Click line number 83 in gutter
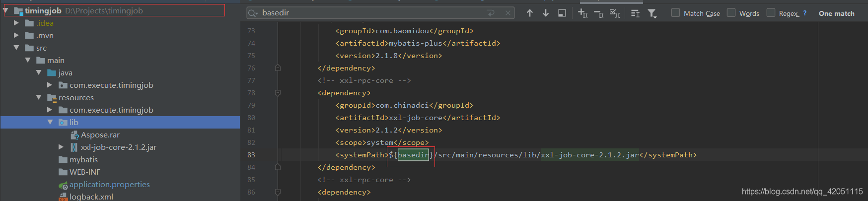The width and height of the screenshot is (868, 201). click(x=251, y=155)
